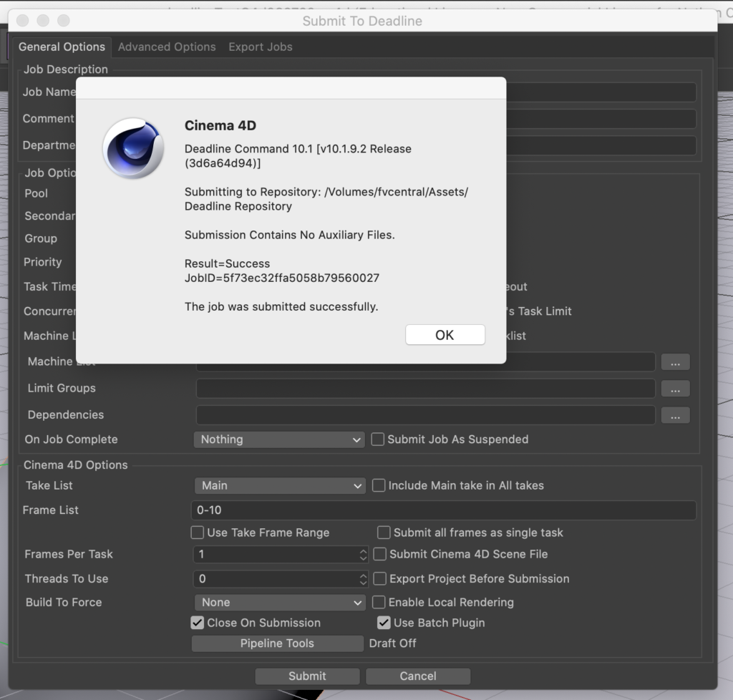Enable Use Take Frame Range
Image resolution: width=733 pixels, height=700 pixels.
(x=198, y=533)
